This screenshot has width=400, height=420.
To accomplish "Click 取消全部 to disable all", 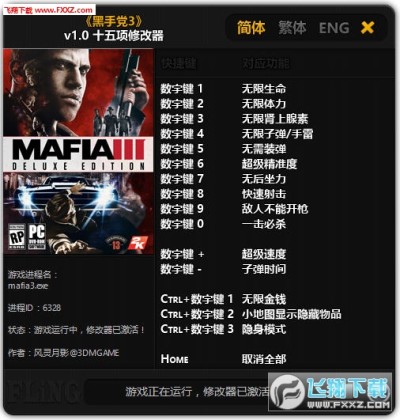I will point(264,359).
